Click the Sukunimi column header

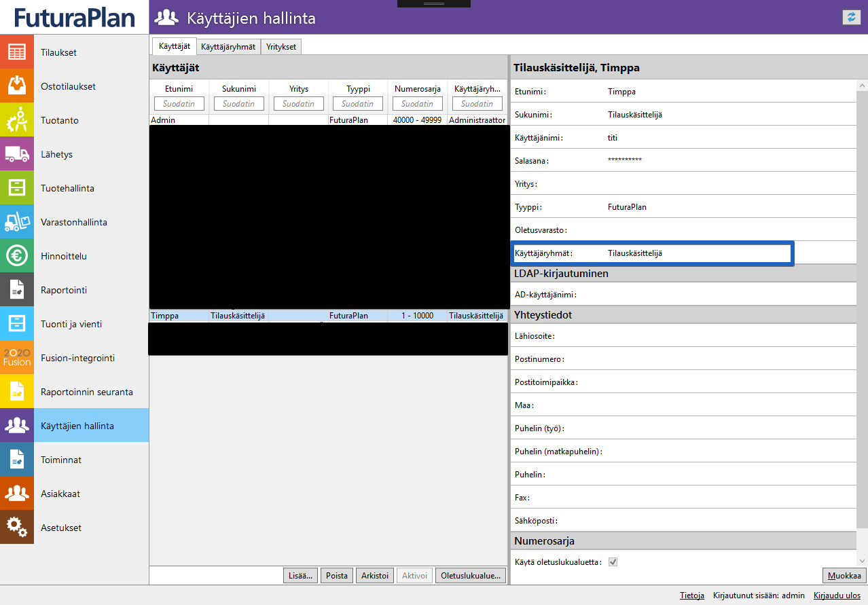[x=239, y=89]
